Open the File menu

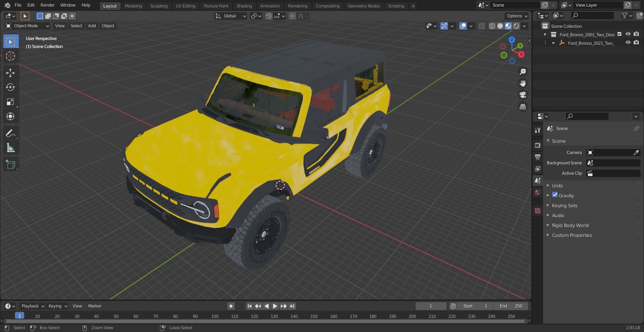pyautogui.click(x=18, y=5)
